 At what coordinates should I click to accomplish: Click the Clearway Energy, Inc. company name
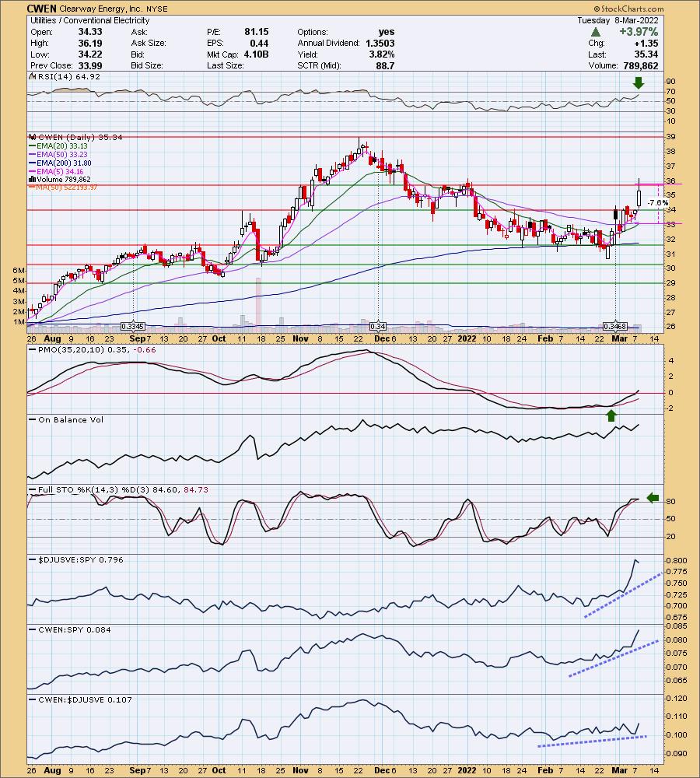click(100, 9)
